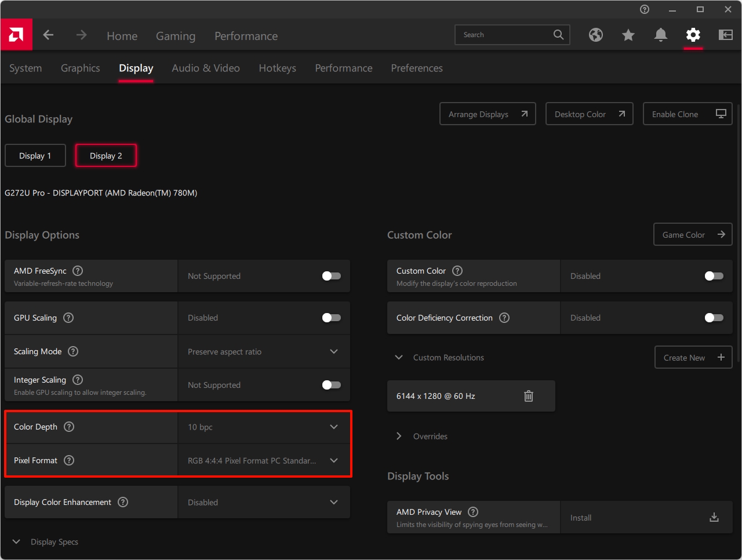Open the Search field magnifier icon
742x560 pixels.
pyautogui.click(x=558, y=35)
